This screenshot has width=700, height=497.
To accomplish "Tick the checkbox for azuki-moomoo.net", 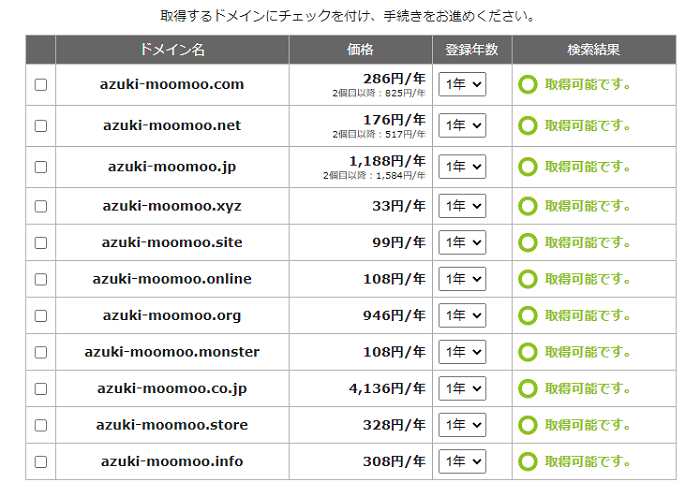I will (41, 125).
